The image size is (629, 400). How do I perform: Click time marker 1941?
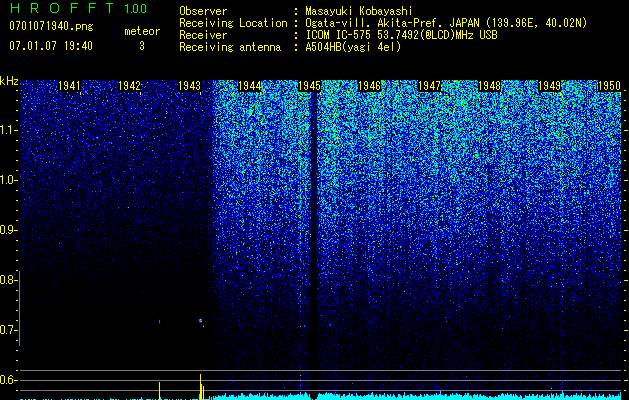[x=69, y=86]
